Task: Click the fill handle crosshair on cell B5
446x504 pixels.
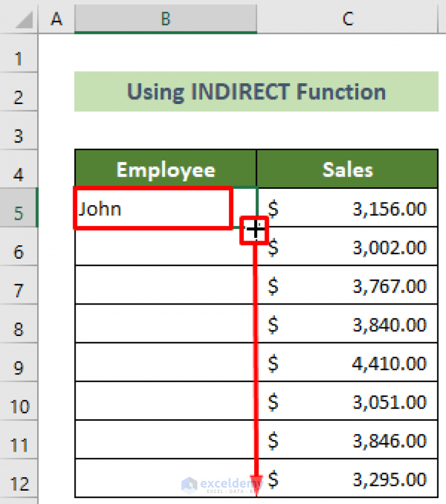Action: point(255,230)
